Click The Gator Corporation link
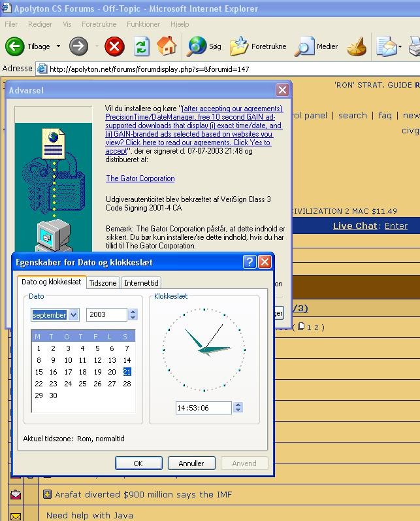420x521 pixels. [140, 178]
